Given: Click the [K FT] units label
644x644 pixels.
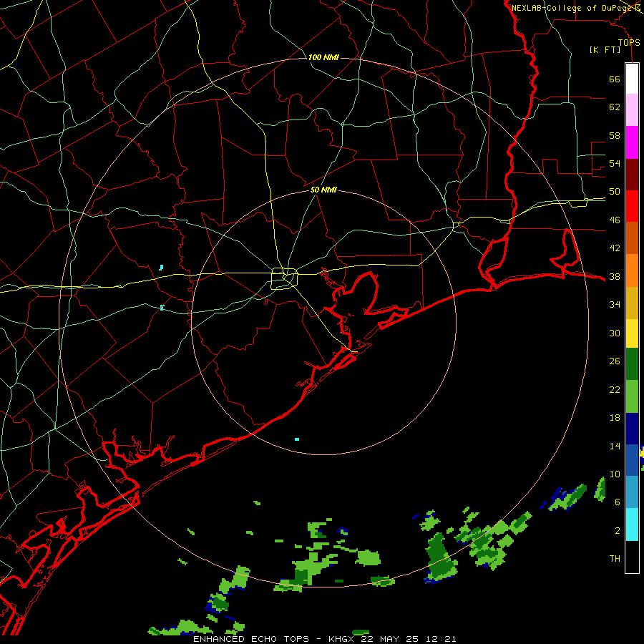Looking at the screenshot, I should pyautogui.click(x=605, y=49).
